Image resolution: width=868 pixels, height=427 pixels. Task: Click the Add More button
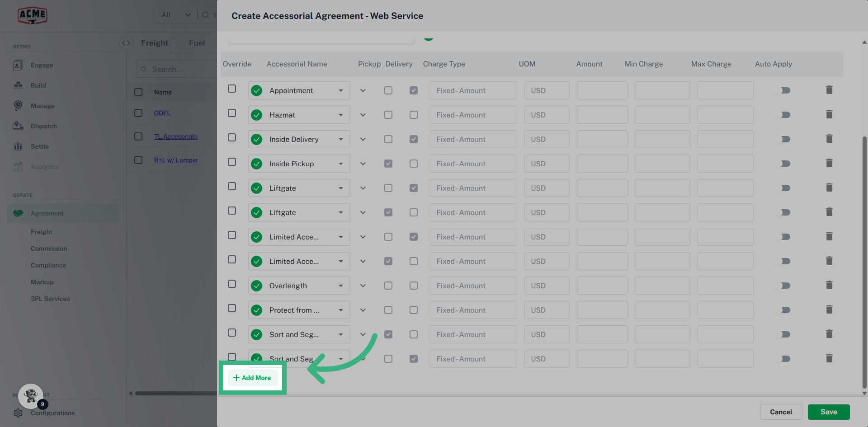click(252, 378)
